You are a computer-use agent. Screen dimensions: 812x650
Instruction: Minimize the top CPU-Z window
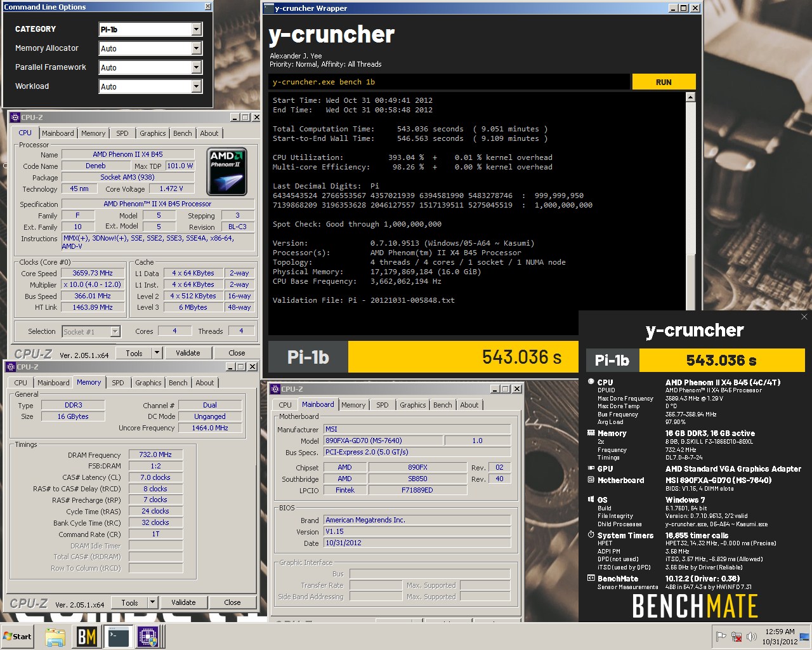[234, 117]
